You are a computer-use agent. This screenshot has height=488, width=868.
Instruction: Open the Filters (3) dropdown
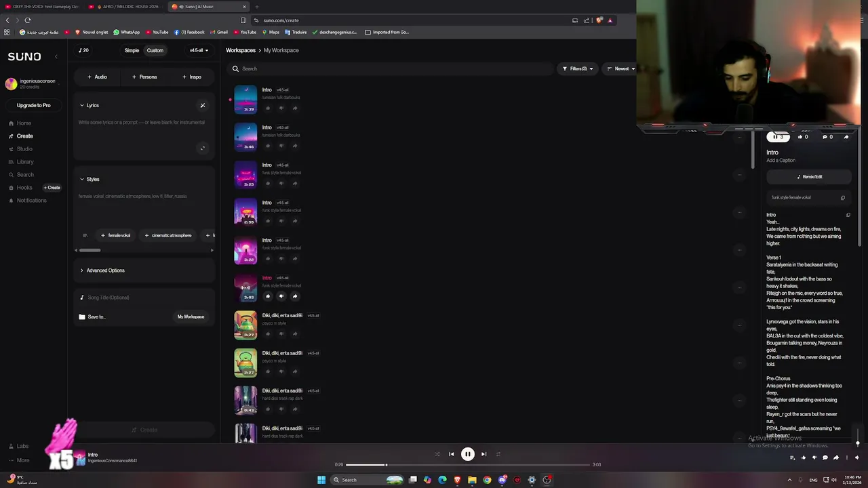click(x=578, y=68)
